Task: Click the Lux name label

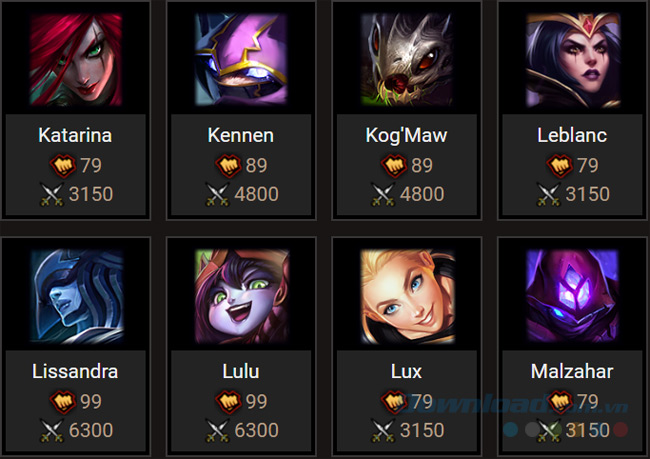Action: pyautogui.click(x=406, y=372)
